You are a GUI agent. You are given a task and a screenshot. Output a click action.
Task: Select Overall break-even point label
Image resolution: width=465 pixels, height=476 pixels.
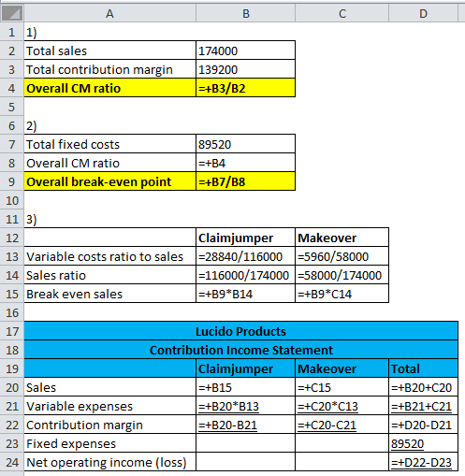click(110, 181)
